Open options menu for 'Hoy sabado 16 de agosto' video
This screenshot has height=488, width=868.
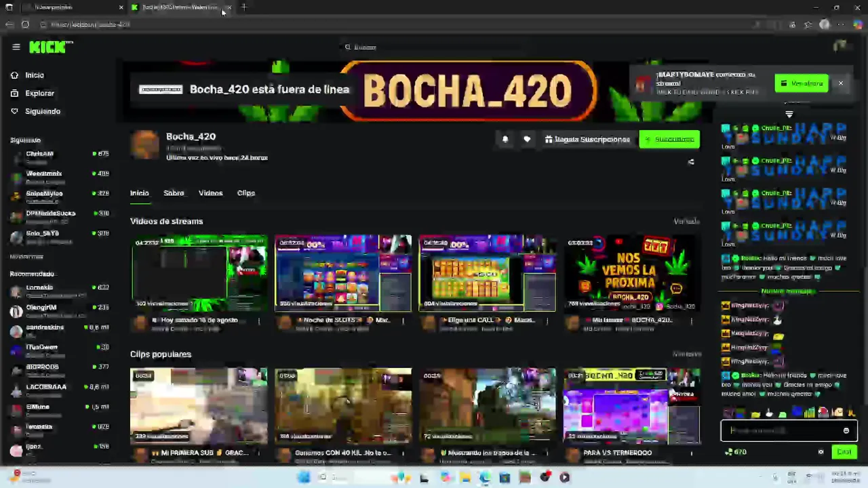coord(258,321)
